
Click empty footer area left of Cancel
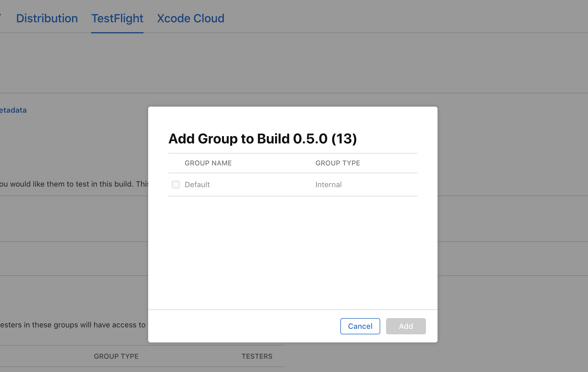point(243,326)
